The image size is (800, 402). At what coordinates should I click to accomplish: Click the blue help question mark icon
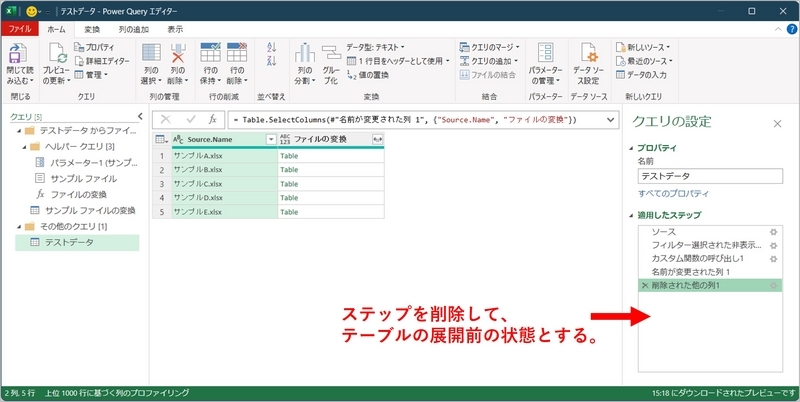(791, 29)
